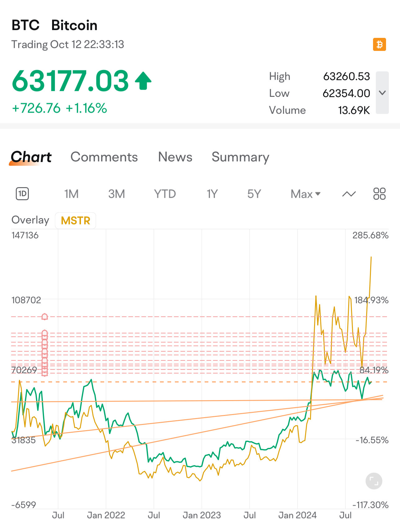This screenshot has width=400, height=532.
Task: Open the Chart tab
Action: (31, 157)
